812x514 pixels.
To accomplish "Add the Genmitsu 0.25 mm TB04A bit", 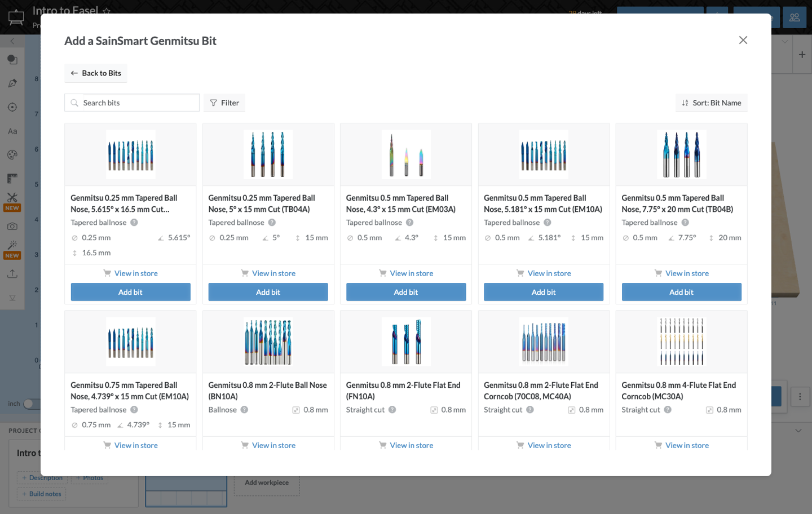I will coord(268,292).
